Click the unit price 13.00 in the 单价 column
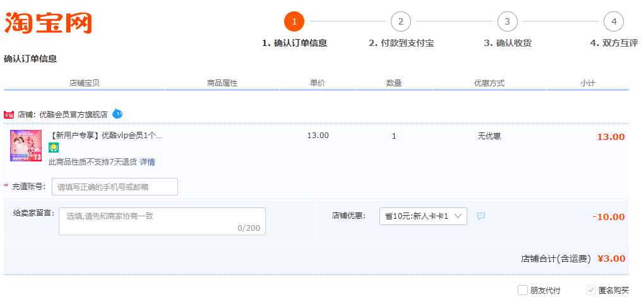Viewport: 644px width, 297px height. tap(318, 136)
